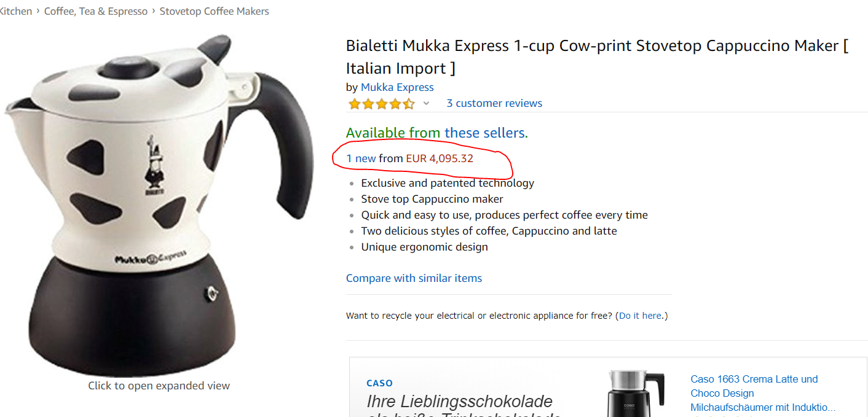Click the '1 new' offer link
The width and height of the screenshot is (868, 417).
pyautogui.click(x=361, y=158)
